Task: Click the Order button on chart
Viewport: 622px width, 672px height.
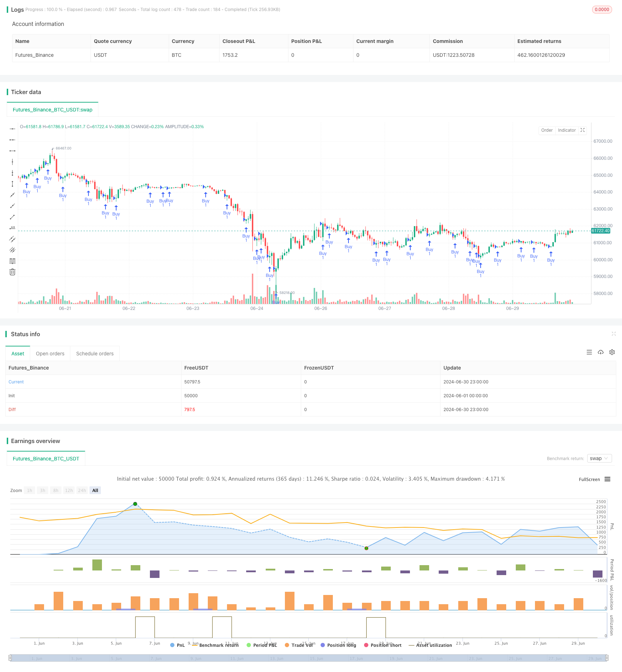Action: click(547, 130)
